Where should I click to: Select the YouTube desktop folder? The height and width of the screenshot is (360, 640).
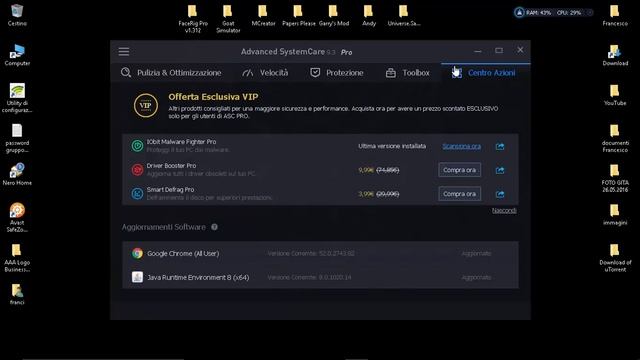pyautogui.click(x=615, y=95)
